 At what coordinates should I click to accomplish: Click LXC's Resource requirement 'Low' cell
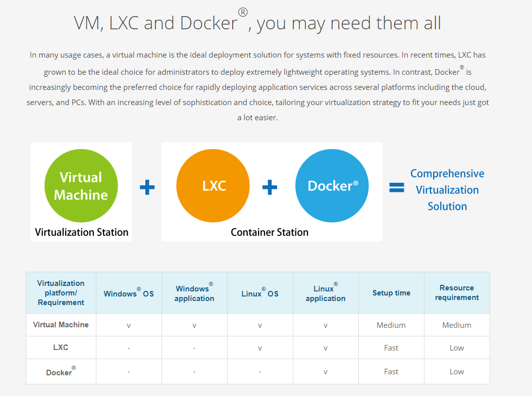tap(457, 348)
